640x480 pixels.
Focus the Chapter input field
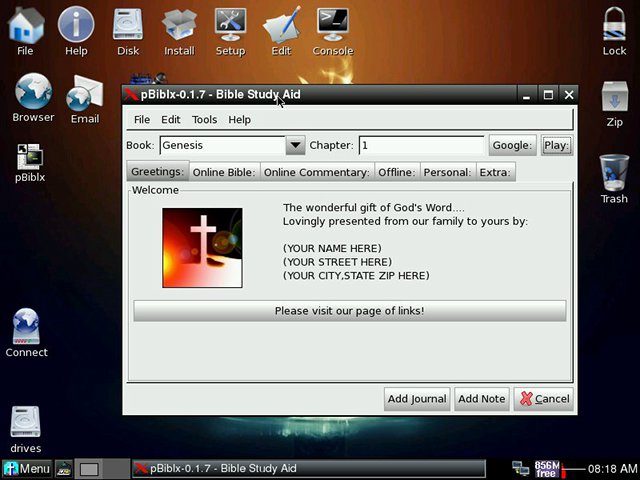[x=422, y=145]
